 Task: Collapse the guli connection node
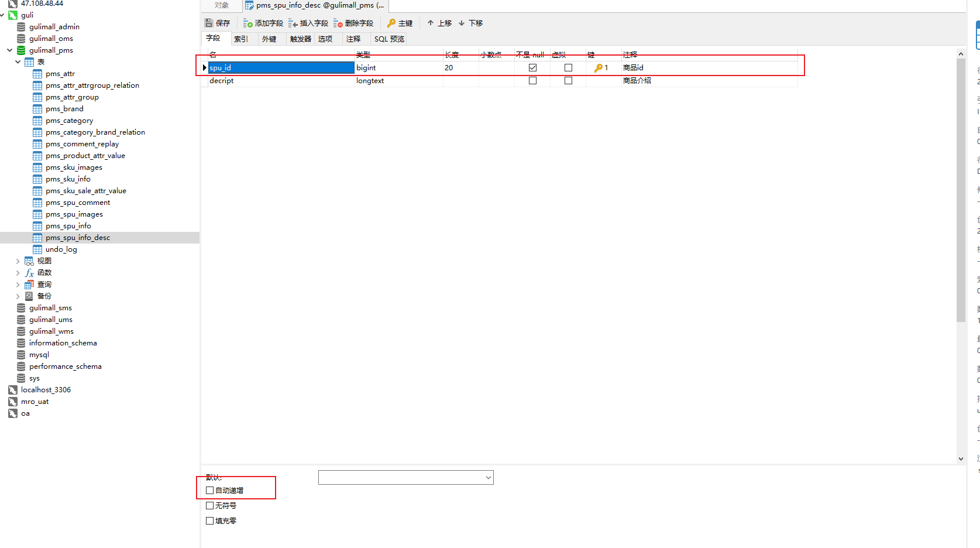coord(2,15)
